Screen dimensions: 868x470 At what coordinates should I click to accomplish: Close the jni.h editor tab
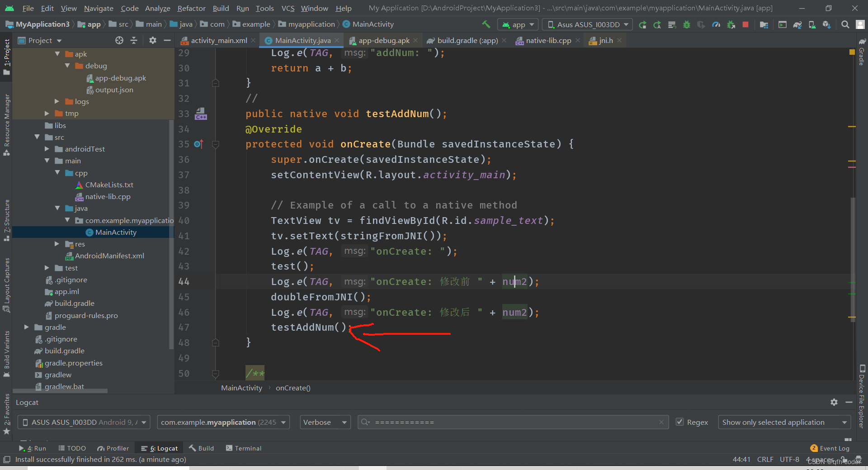pyautogui.click(x=619, y=40)
